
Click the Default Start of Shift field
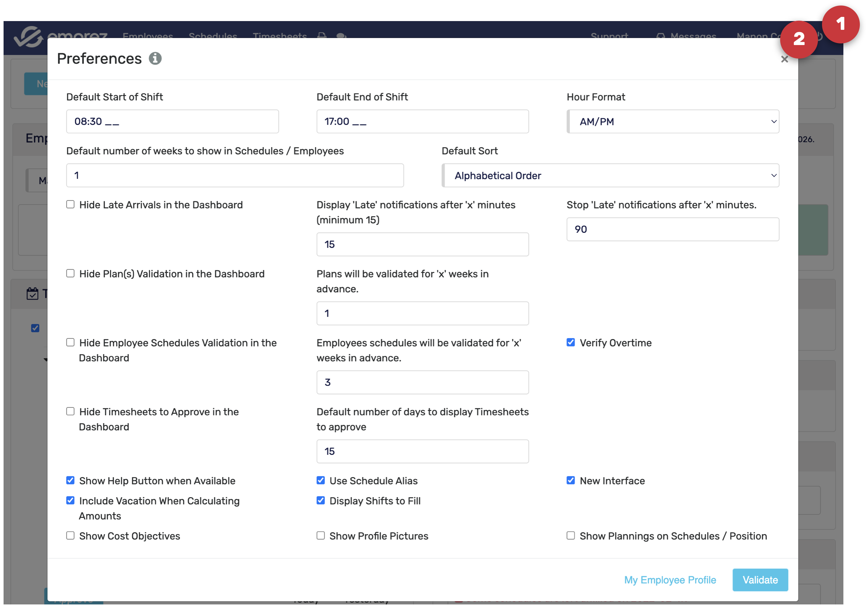click(172, 122)
